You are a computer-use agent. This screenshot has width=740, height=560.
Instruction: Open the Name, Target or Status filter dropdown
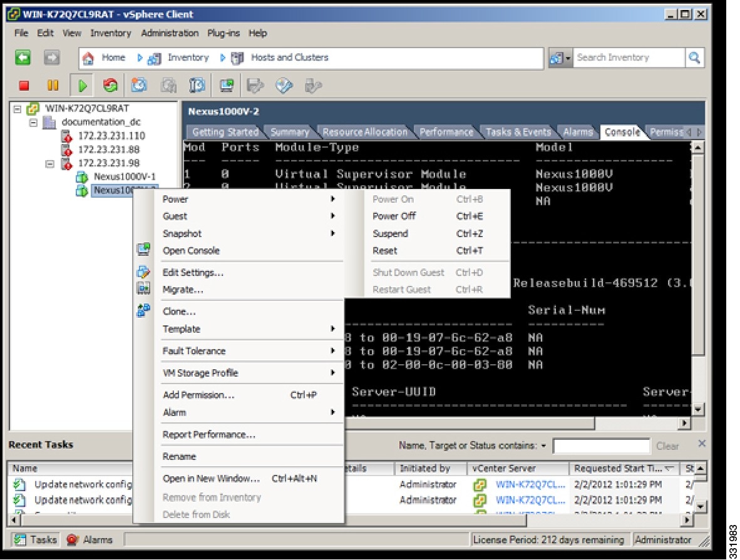point(543,446)
